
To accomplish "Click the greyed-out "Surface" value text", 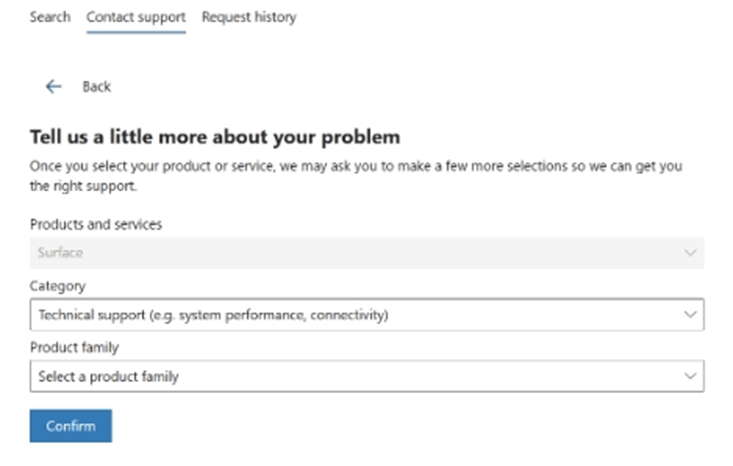I will pos(60,253).
